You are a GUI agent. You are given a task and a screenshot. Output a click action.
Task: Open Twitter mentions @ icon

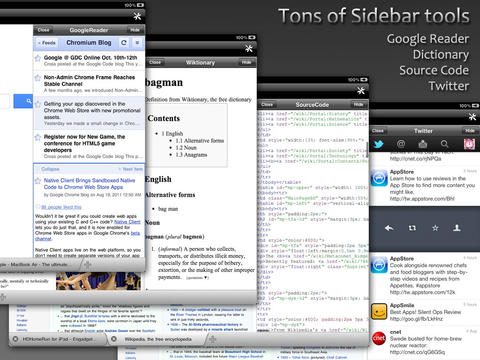(401, 144)
